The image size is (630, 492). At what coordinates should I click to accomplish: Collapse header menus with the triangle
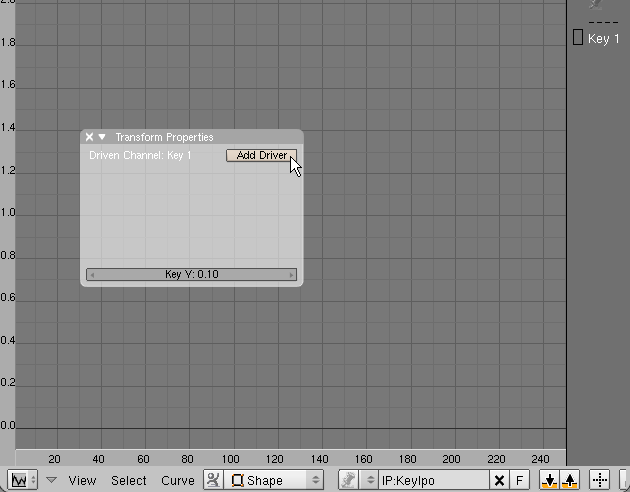coord(51,480)
